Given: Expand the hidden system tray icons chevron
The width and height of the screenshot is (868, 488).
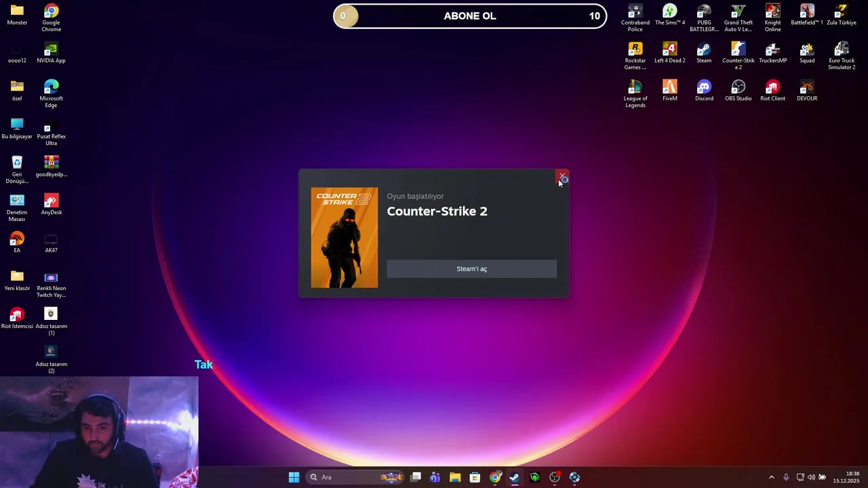Looking at the screenshot, I should tap(771, 477).
